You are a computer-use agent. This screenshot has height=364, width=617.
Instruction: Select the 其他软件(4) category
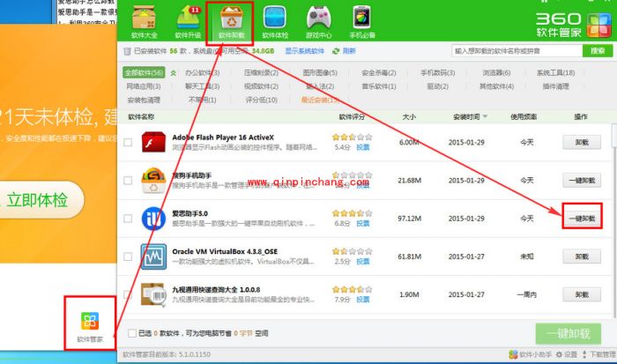(496, 86)
